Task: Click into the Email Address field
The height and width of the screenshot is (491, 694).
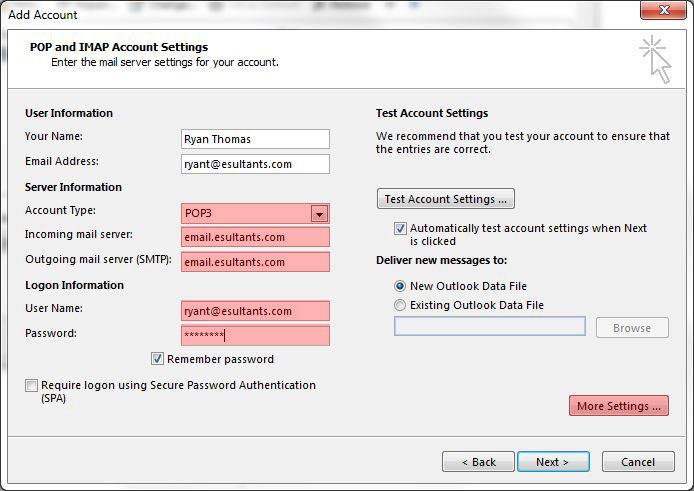Action: pos(255,164)
